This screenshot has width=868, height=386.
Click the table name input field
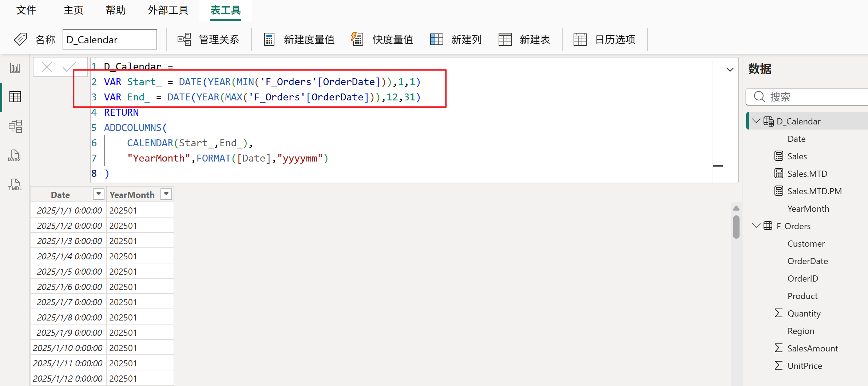[110, 39]
